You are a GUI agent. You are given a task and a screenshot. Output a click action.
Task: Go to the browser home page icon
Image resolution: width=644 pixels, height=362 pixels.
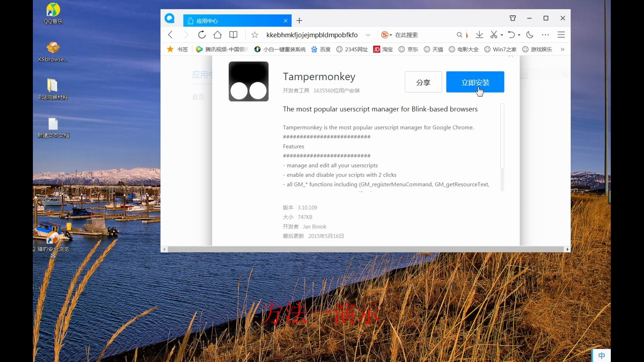coord(217,35)
